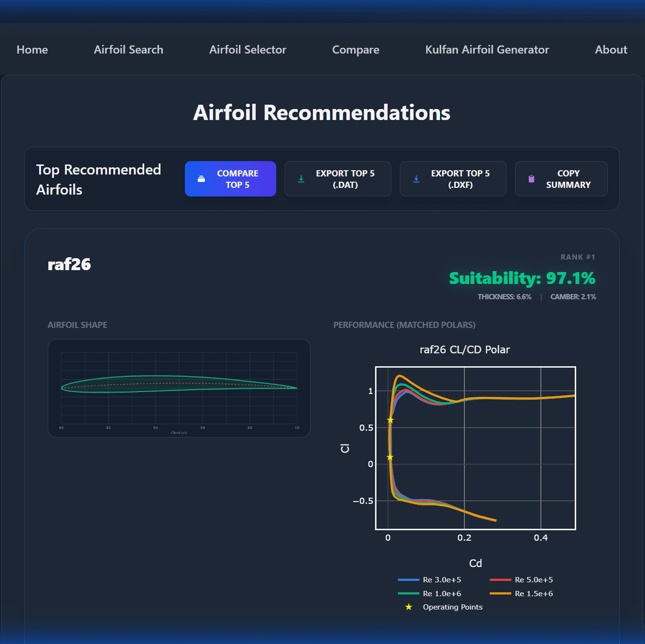Click the upper operating point star on the polar
This screenshot has width=645, height=644.
click(x=390, y=420)
